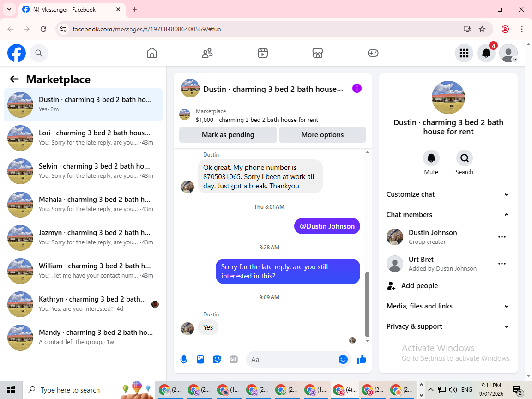Open the $1,000 charming house listing link
This screenshot has width=532, height=399.
click(257, 120)
